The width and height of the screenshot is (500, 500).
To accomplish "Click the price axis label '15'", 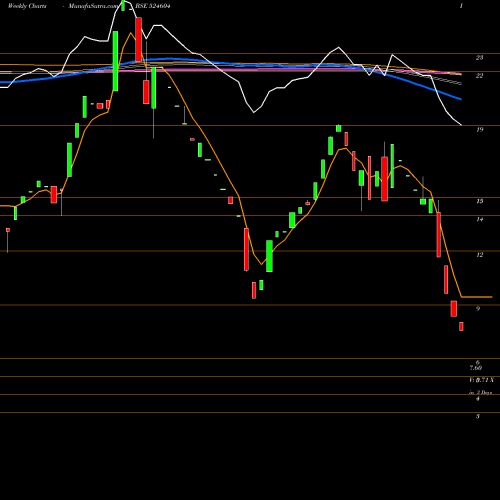I will pyautogui.click(x=479, y=201).
